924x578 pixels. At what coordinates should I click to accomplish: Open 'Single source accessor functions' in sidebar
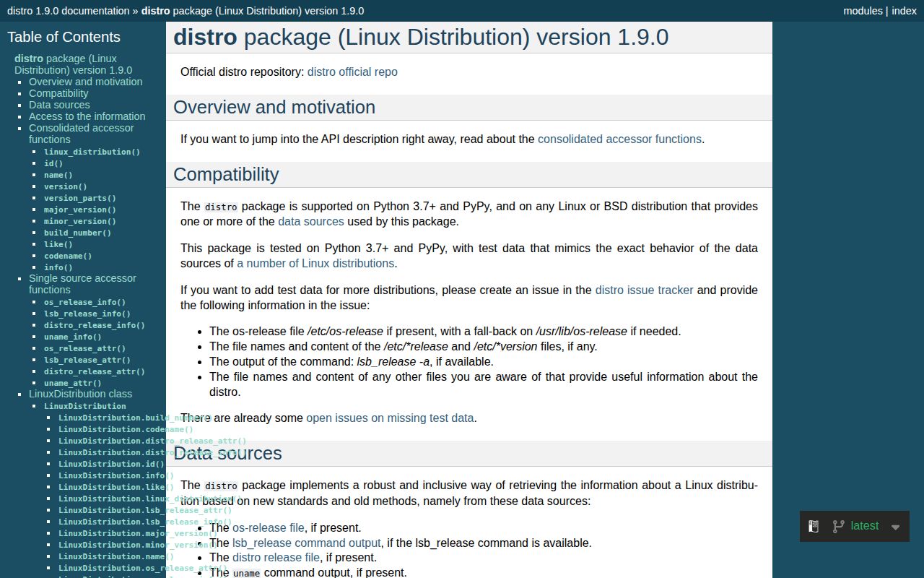coord(82,284)
